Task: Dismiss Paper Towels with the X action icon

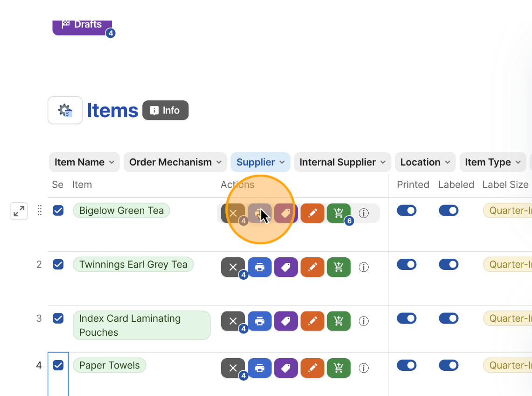Action: click(x=233, y=368)
